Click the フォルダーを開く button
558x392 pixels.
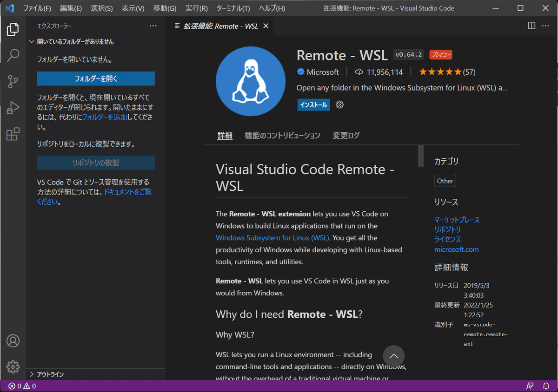(x=96, y=78)
